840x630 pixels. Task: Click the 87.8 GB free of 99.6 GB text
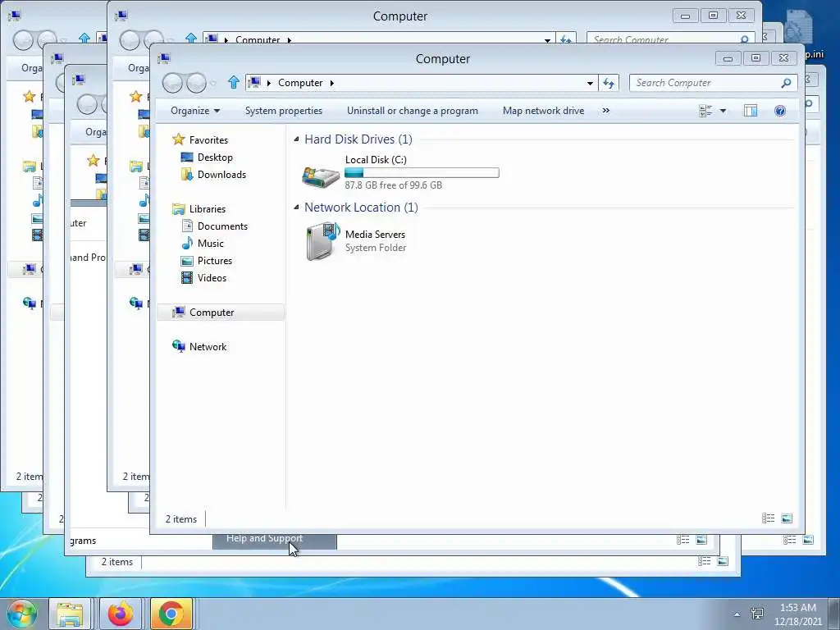pyautogui.click(x=393, y=185)
